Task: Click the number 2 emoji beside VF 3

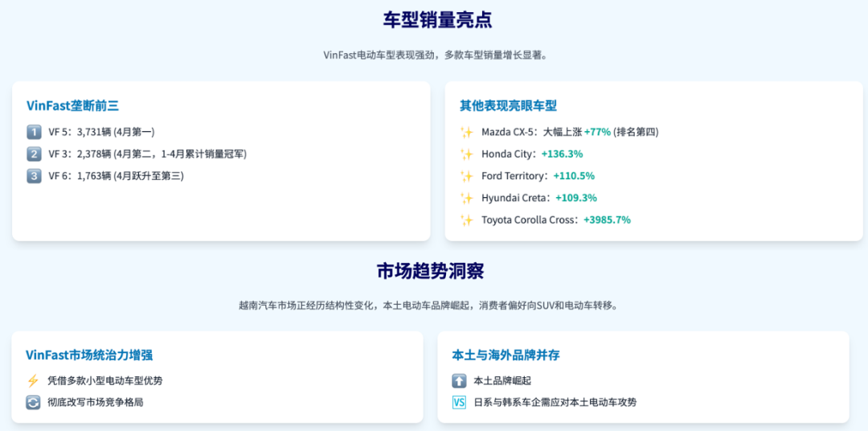Action: click(x=33, y=154)
